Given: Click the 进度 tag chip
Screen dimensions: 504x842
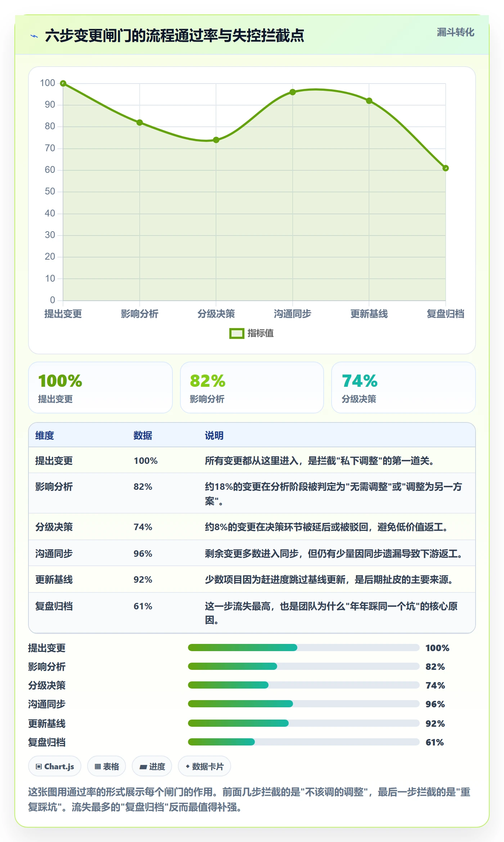Looking at the screenshot, I should 152,766.
